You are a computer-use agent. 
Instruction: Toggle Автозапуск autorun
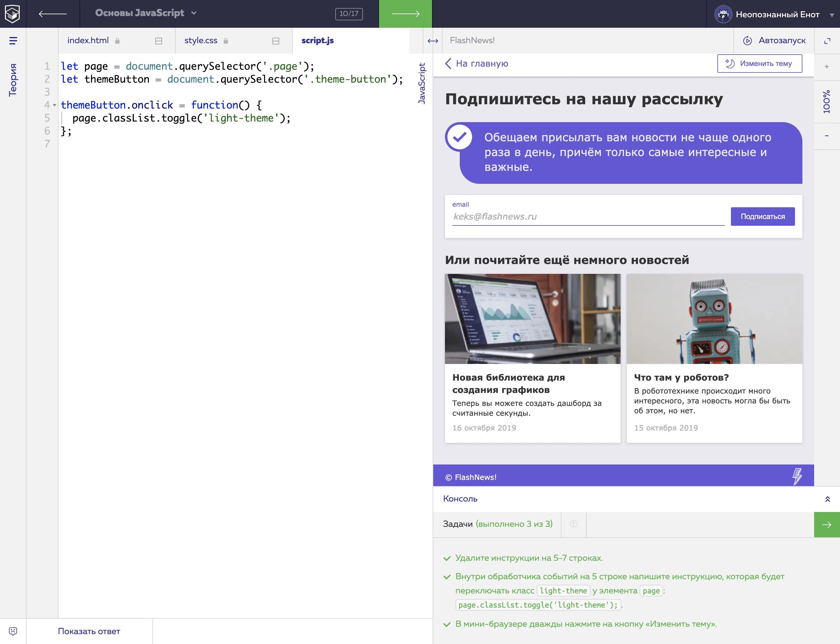(x=774, y=41)
